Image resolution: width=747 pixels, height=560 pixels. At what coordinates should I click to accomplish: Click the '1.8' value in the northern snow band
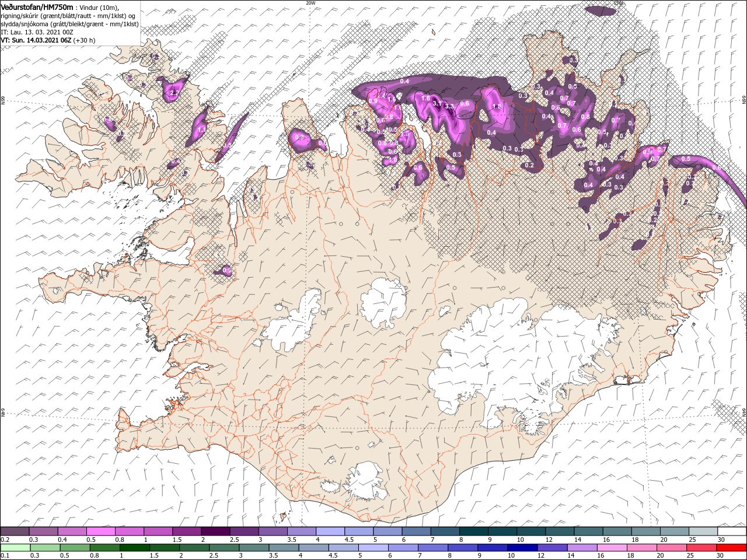coord(497,107)
